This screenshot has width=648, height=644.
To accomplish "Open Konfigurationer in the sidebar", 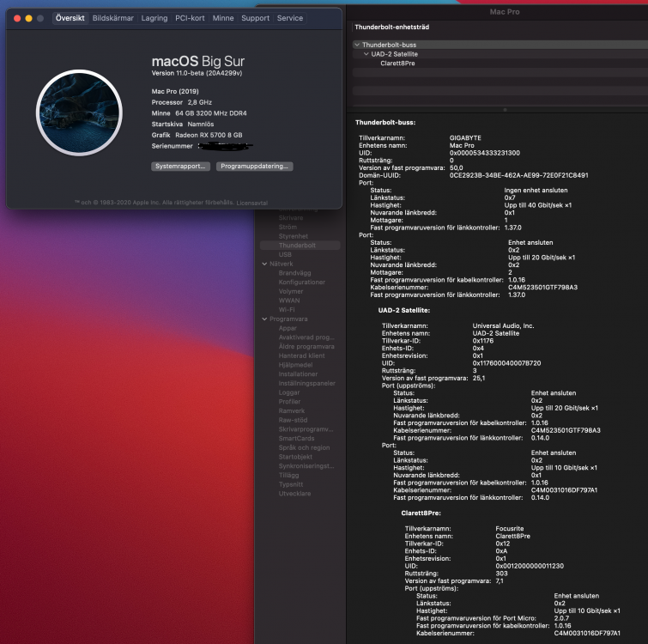I will click(x=301, y=283).
